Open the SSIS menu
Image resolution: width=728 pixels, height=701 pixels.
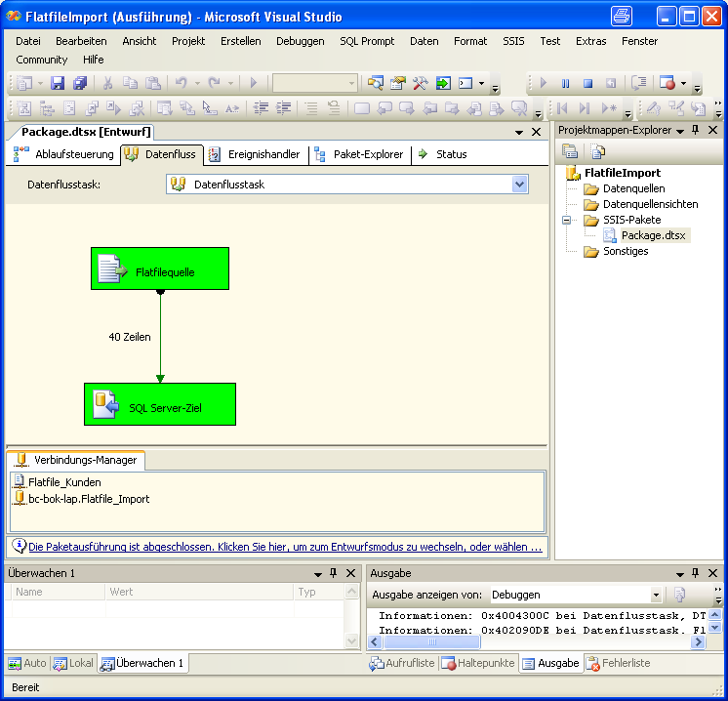(x=513, y=41)
